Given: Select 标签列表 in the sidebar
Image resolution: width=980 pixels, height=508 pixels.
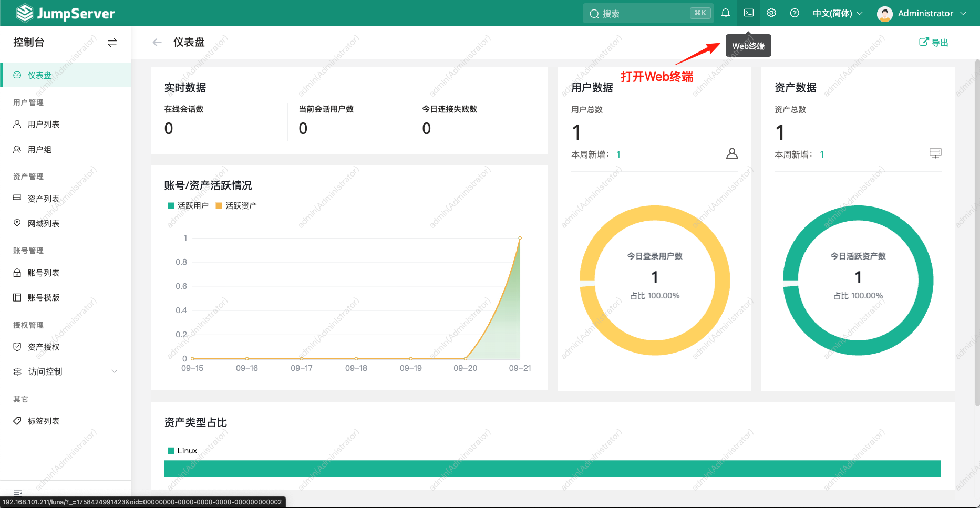Looking at the screenshot, I should pos(45,421).
